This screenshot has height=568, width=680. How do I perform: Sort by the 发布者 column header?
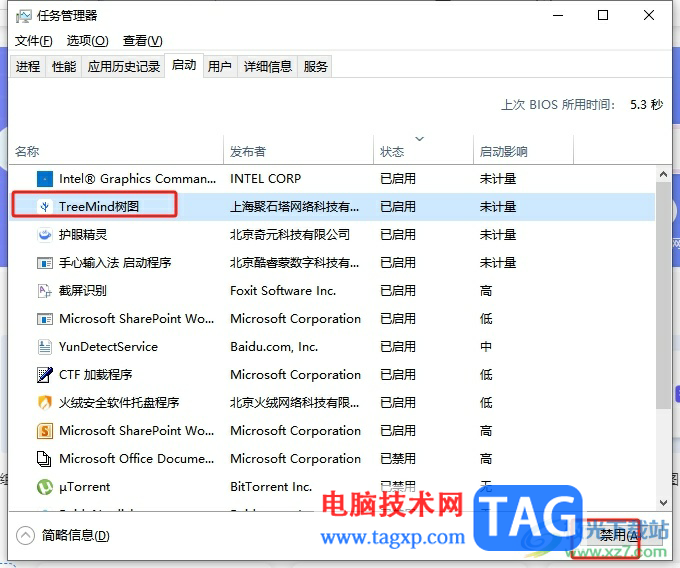298,150
